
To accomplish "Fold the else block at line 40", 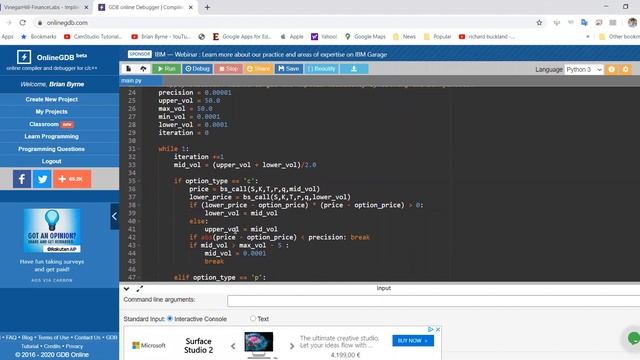I will pyautogui.click(x=139, y=221).
